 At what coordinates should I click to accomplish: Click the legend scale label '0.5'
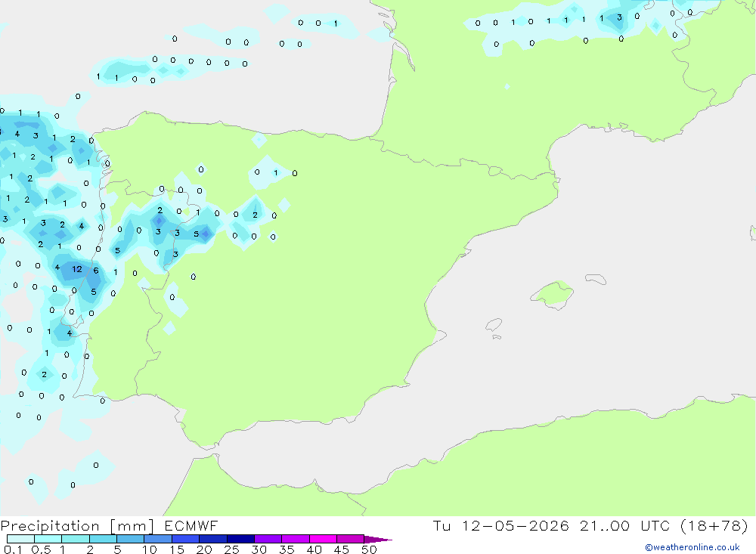click(x=41, y=549)
